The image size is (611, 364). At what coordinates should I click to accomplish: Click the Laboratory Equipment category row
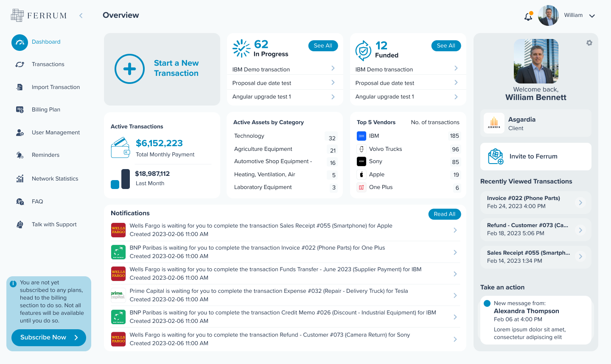(x=285, y=187)
